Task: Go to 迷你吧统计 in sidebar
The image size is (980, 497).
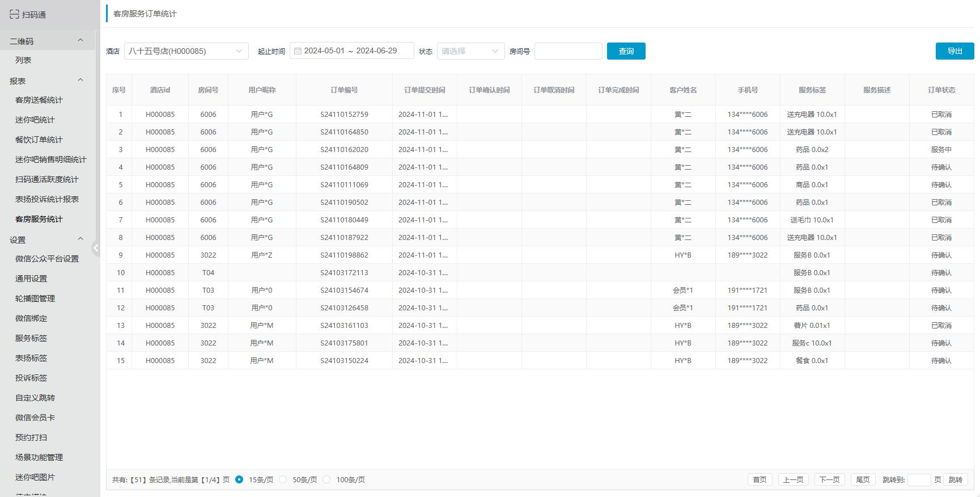Action: [x=35, y=120]
